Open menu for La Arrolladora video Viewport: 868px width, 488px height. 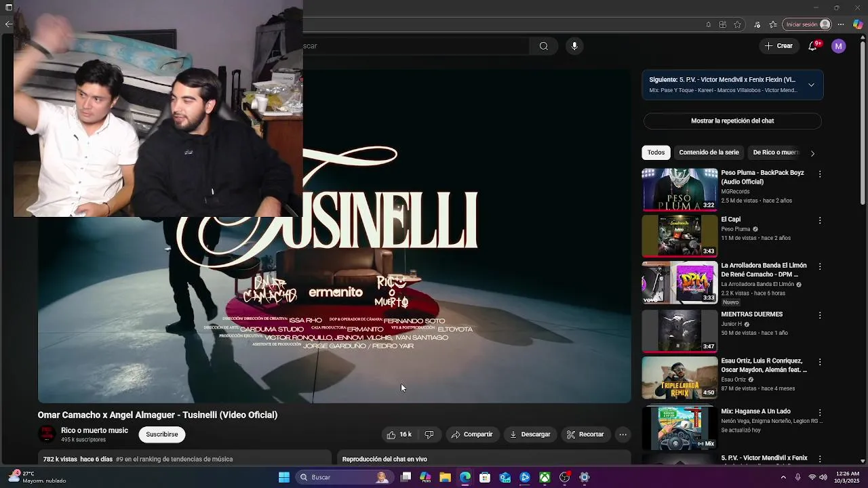[x=820, y=266]
